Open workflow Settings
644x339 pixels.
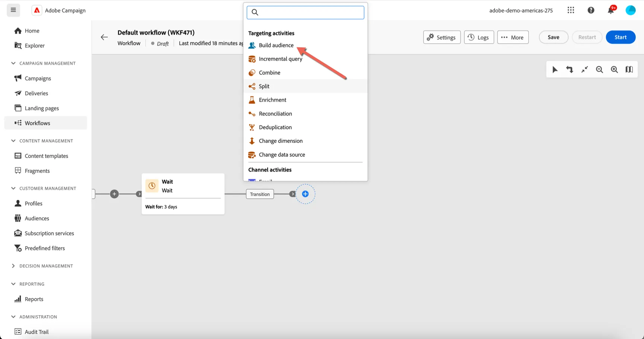(x=442, y=37)
